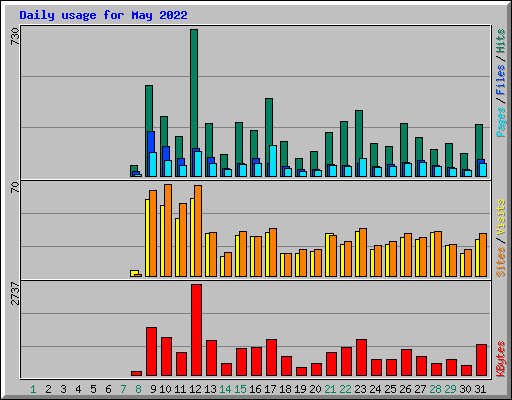Click the cyan Pages bar for day 17
The width and height of the screenshot is (512, 400).
(273, 161)
